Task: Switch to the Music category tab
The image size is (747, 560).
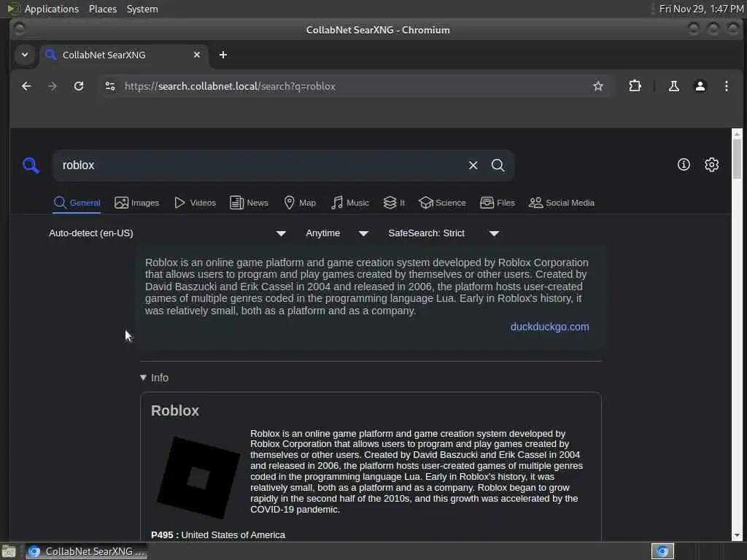Action: [x=349, y=203]
